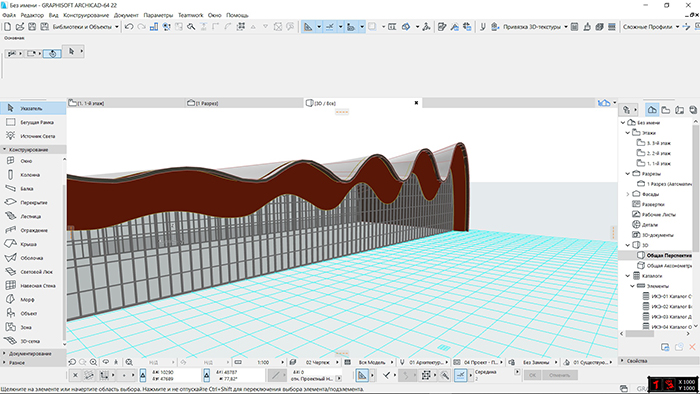Screen dimensions: 700x394
Task: Select the Морф tool
Action: click(31, 299)
